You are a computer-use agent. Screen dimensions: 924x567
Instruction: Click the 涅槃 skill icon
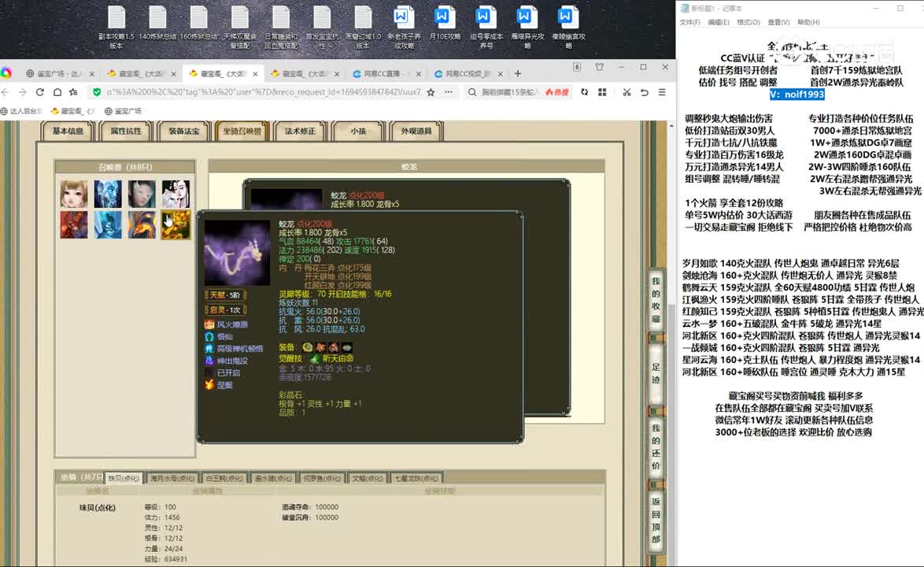[209, 384]
